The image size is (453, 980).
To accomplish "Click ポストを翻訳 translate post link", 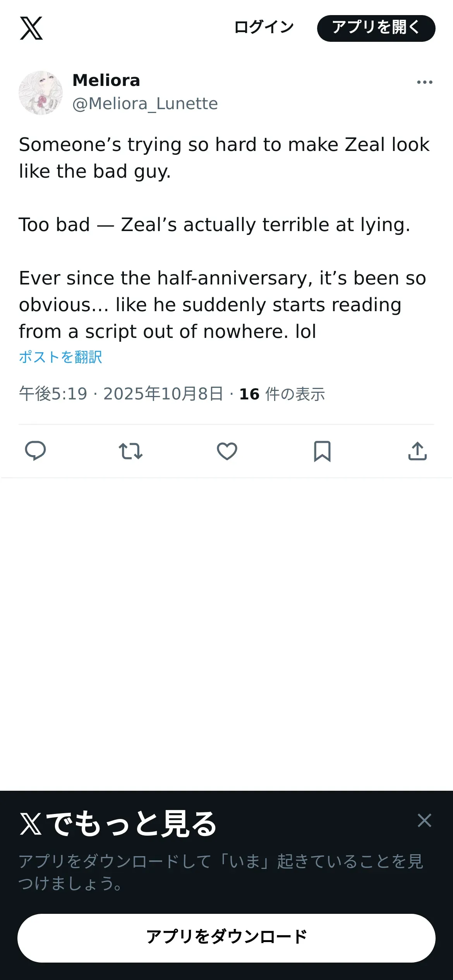I will [60, 357].
